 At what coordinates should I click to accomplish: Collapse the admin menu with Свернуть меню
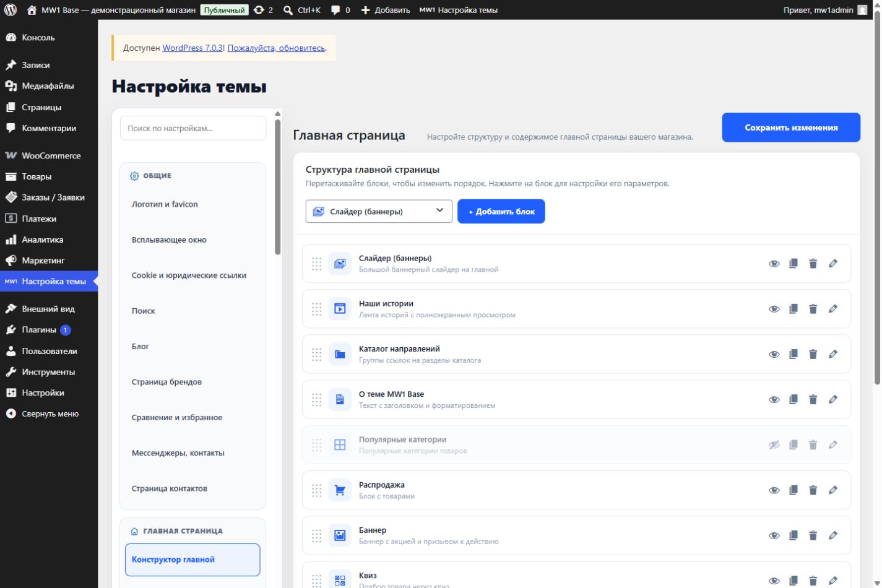tap(49, 413)
